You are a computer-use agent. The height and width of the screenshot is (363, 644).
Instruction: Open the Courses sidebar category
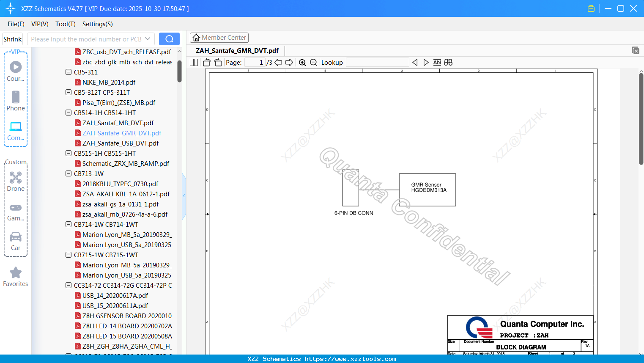(x=16, y=71)
